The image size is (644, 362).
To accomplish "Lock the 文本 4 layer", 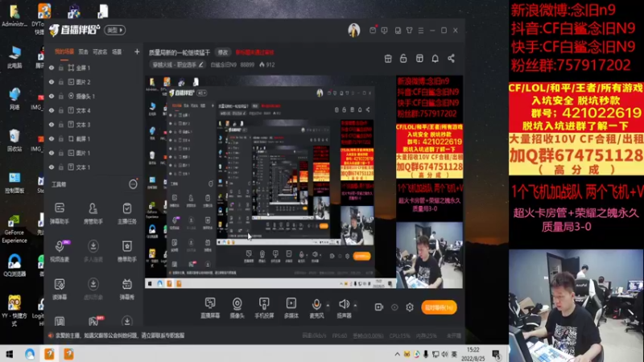I will click(x=61, y=110).
